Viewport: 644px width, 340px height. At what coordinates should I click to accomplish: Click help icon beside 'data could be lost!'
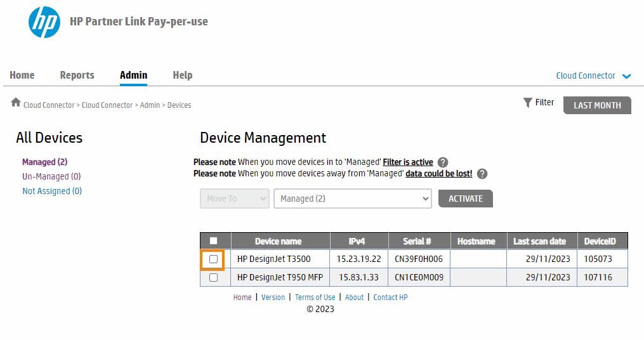[482, 174]
